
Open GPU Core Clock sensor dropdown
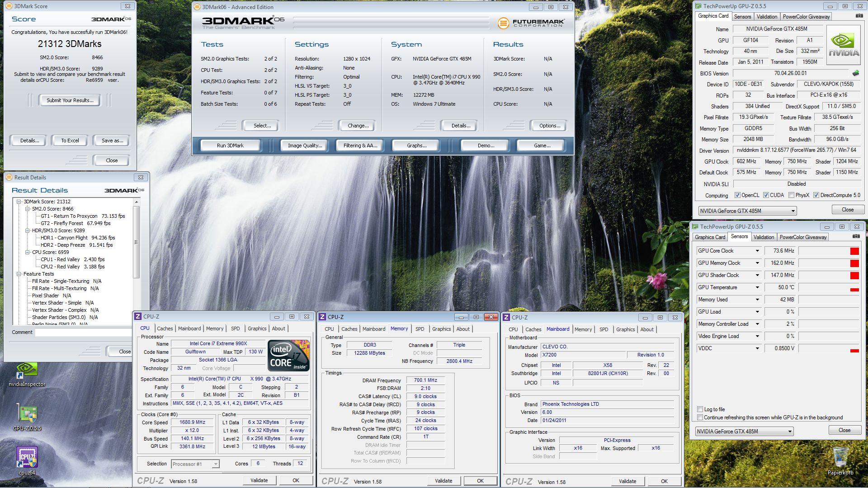pos(757,251)
